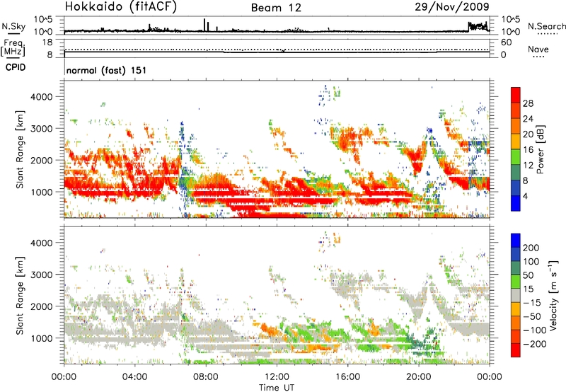Screen dimensions: 566x392
Task: Click 'Slant Range [km]' label of power panel
Action: pos(20,149)
